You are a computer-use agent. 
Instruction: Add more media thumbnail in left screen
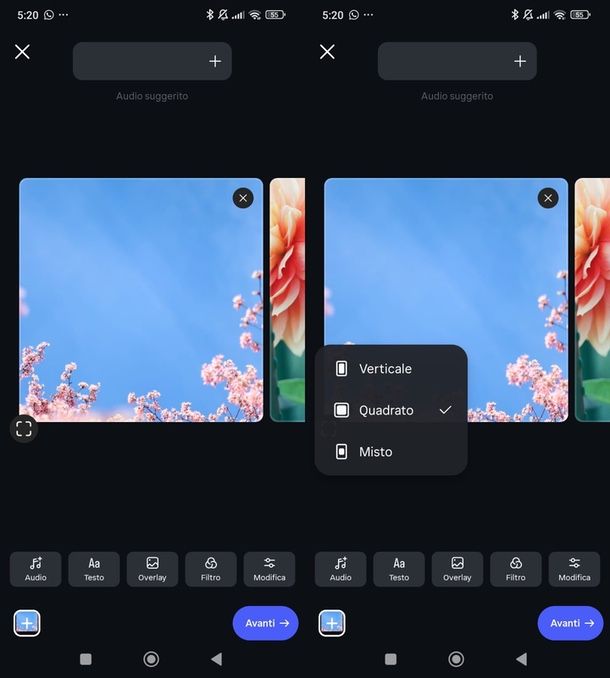click(27, 623)
